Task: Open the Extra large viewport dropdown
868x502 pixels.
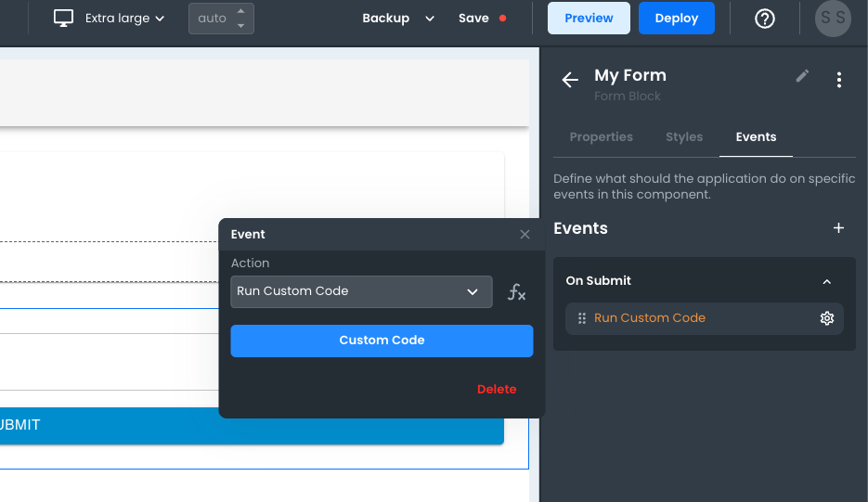Action: (x=123, y=19)
